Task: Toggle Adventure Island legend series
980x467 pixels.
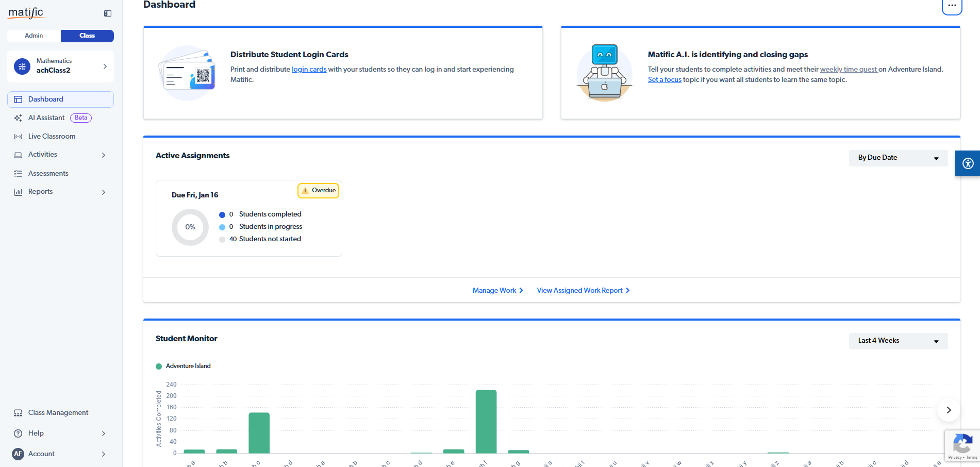Action: tap(184, 366)
